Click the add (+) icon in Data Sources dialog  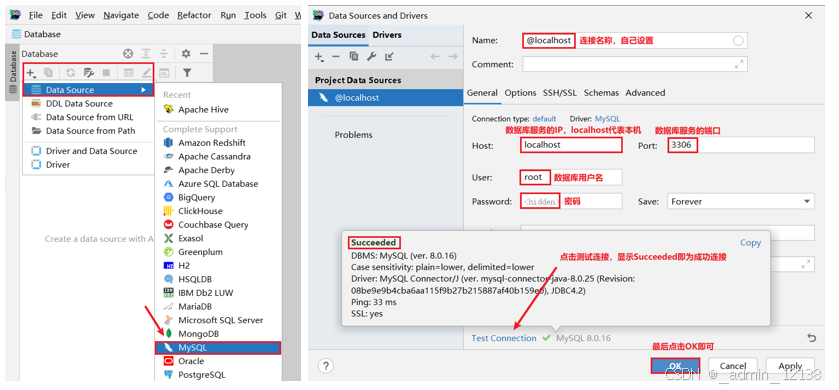click(319, 57)
